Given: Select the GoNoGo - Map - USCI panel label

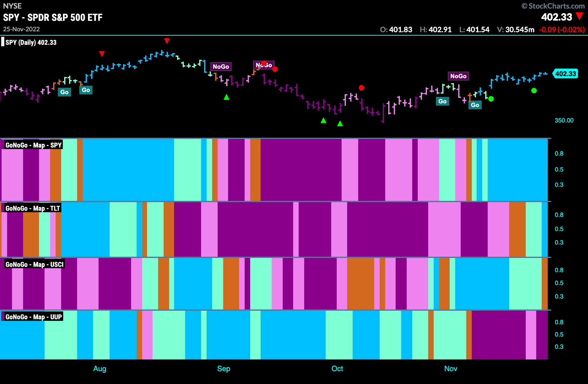Looking at the screenshot, I should pos(34,264).
